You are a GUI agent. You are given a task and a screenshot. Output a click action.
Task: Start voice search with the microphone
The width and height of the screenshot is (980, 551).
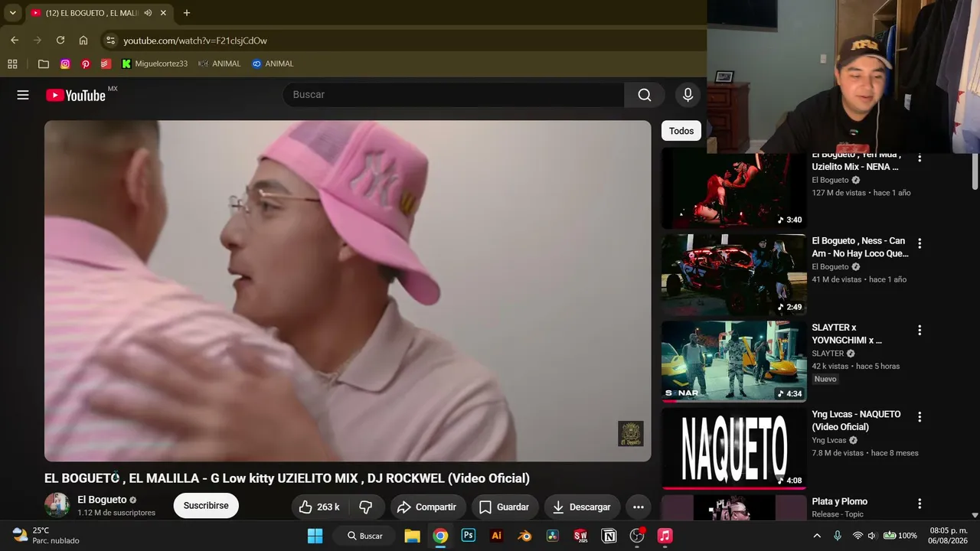tap(688, 95)
